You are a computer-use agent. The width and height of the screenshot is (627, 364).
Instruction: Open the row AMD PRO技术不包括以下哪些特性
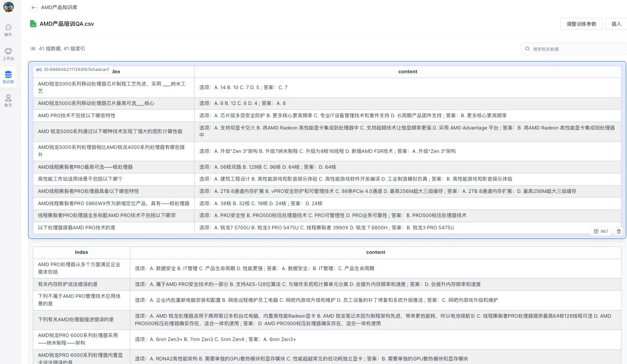77,116
